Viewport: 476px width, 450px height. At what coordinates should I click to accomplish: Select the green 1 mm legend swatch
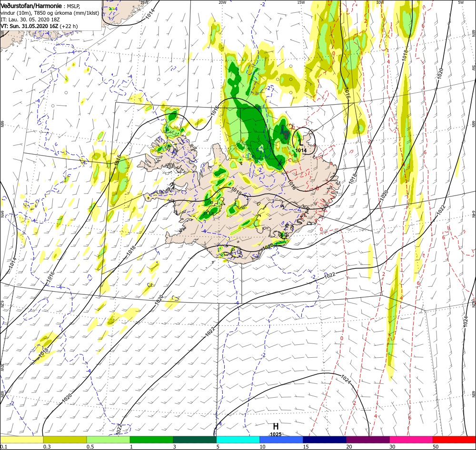151,440
